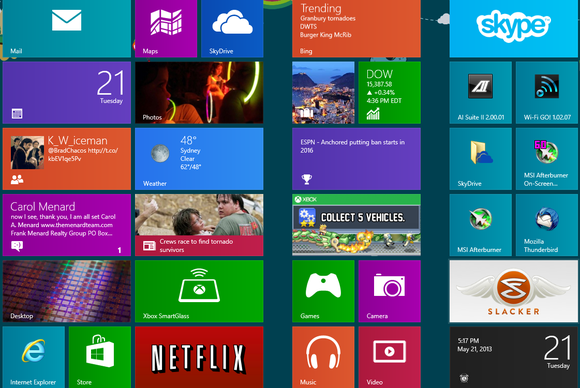Open the Music tile
Viewport: 580px width, 388px height.
click(x=323, y=357)
